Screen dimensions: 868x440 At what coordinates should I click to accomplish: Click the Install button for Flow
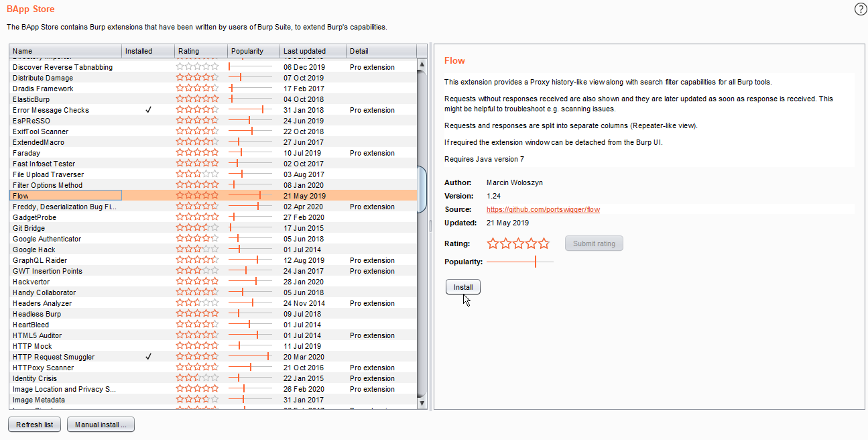[463, 287]
